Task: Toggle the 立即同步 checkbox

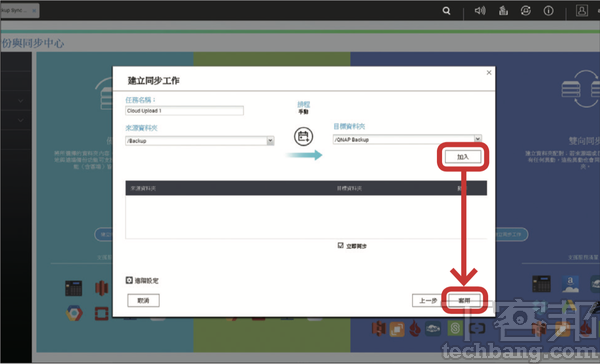Action: coord(341,245)
